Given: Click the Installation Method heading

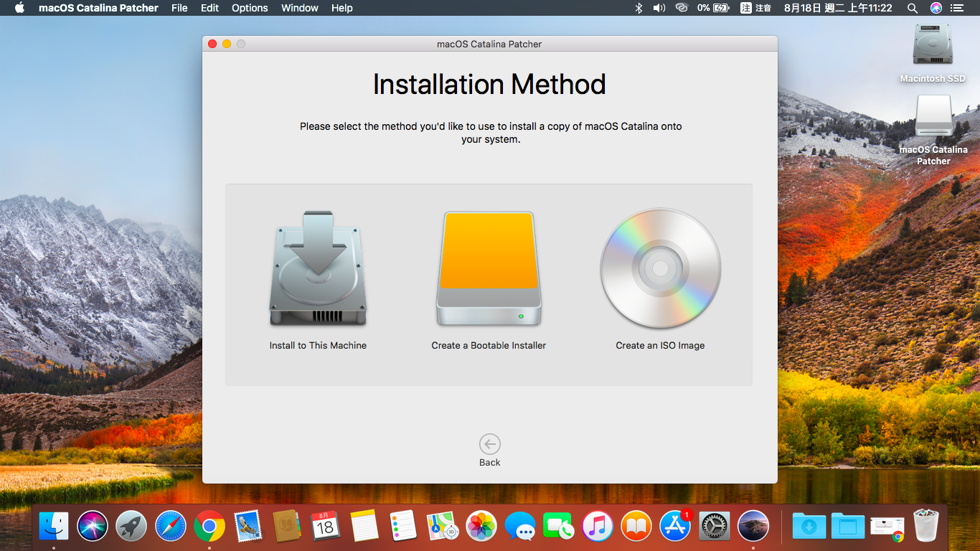Looking at the screenshot, I should pos(489,85).
